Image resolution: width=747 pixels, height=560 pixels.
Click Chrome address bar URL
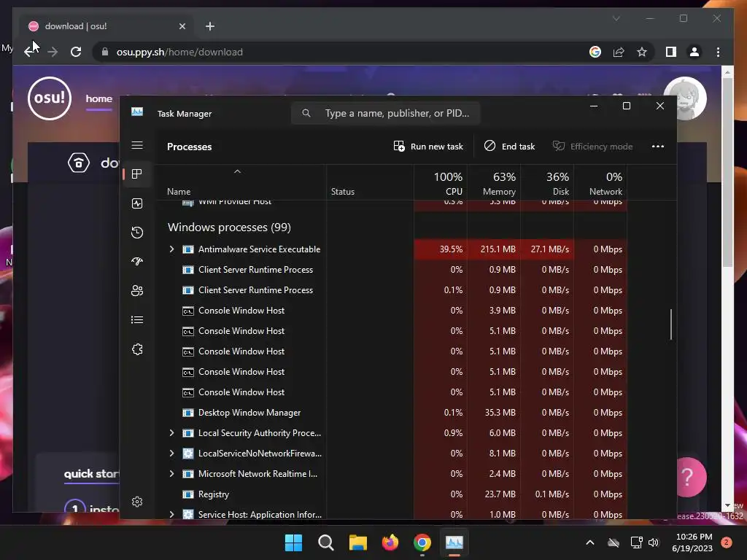pyautogui.click(x=179, y=52)
